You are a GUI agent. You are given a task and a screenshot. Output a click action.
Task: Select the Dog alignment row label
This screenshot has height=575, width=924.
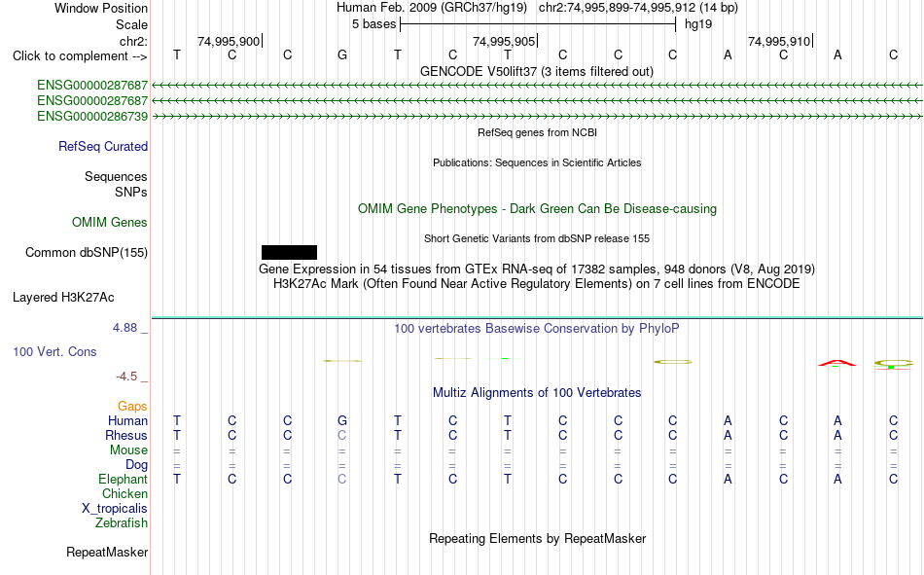pyautogui.click(x=137, y=465)
